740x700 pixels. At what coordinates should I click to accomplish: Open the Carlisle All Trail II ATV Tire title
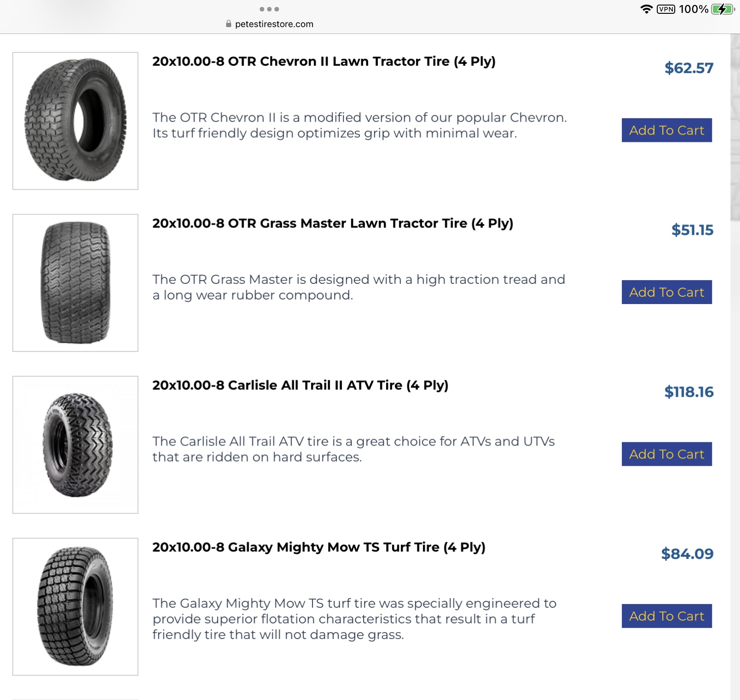pos(300,385)
